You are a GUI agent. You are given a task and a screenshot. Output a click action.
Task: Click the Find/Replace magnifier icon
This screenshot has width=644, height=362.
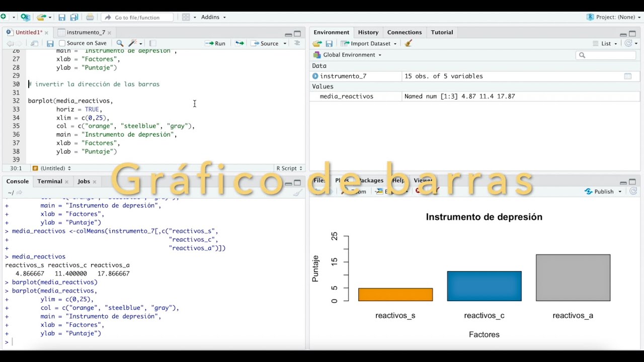pos(120,43)
